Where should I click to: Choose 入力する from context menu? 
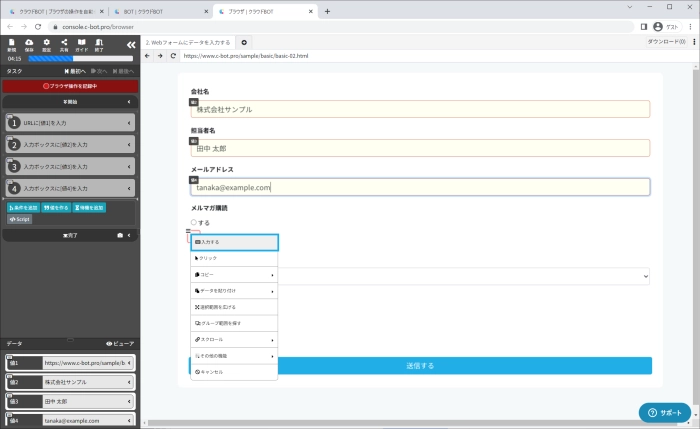[x=234, y=242]
